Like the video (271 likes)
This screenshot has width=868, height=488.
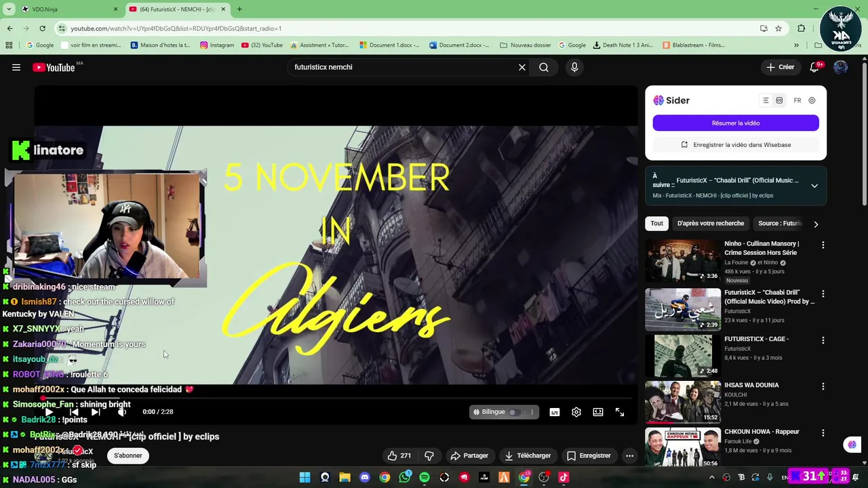(x=399, y=455)
